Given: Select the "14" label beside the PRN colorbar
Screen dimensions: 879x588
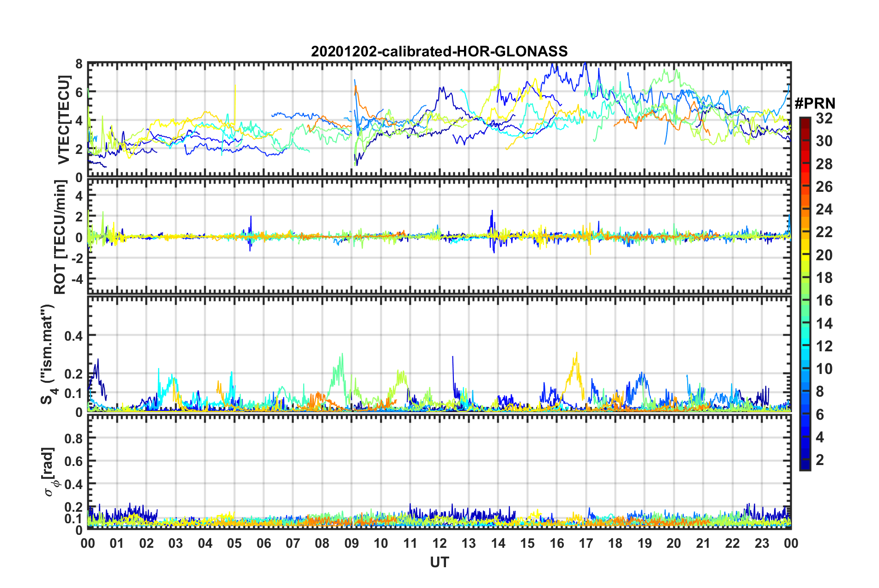Looking at the screenshot, I should [824, 324].
